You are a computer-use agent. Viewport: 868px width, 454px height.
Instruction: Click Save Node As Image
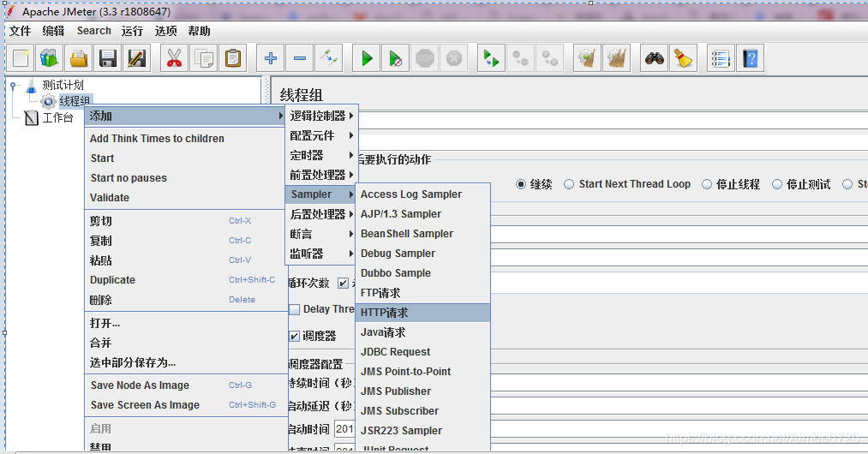[185, 385]
